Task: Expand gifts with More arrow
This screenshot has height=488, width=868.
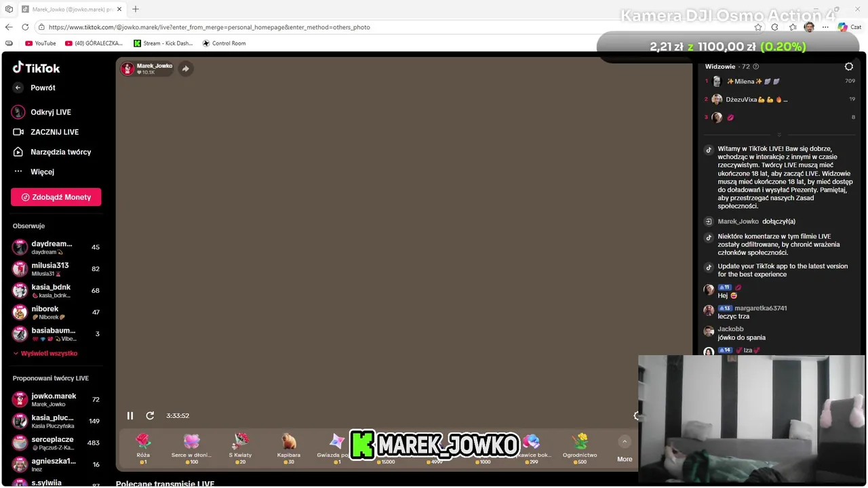Action: click(625, 442)
